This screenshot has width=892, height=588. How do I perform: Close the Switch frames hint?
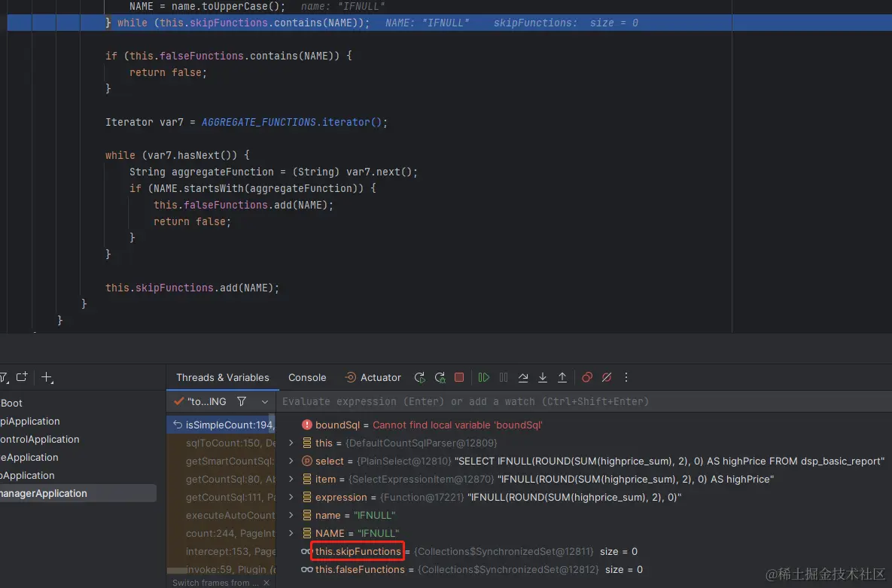pos(266,583)
